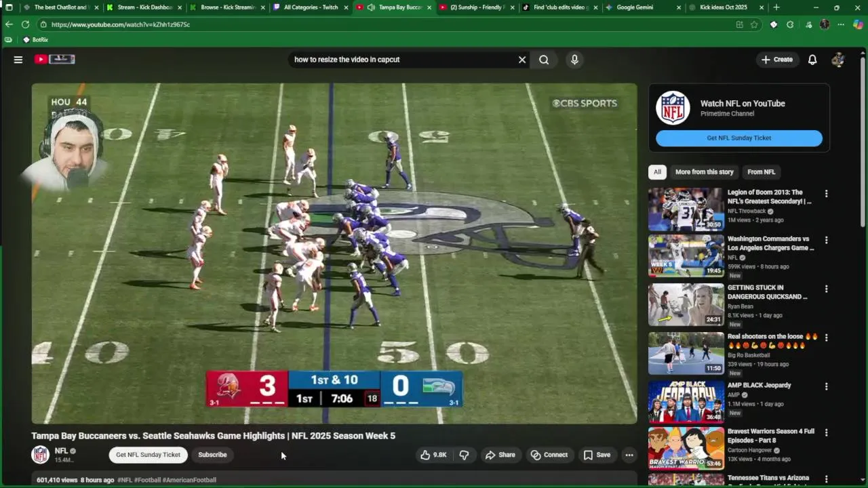Open Getting Stuck in Quicksand thumbnail
Viewport: 868px width, 488px height.
(x=686, y=305)
